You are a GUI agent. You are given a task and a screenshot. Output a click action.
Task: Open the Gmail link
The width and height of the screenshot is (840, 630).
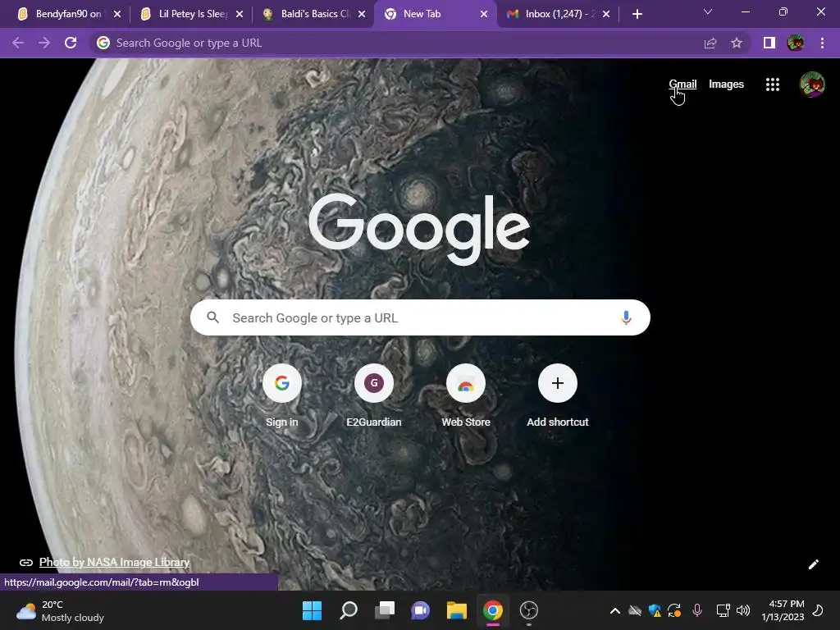point(682,84)
